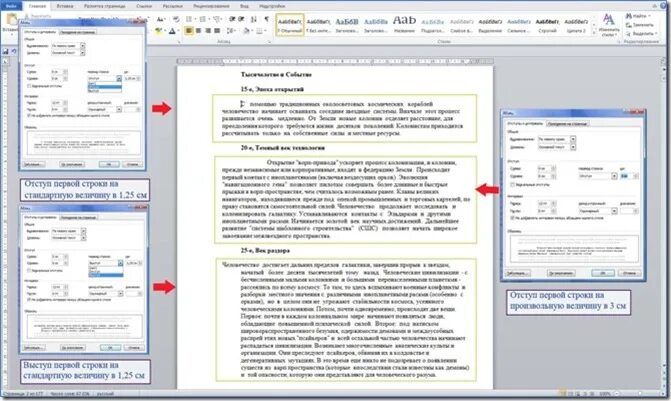The width and height of the screenshot is (671, 401).
Task: Open 'Положение на странице' tab in right Абзац dialog
Action: pos(567,123)
